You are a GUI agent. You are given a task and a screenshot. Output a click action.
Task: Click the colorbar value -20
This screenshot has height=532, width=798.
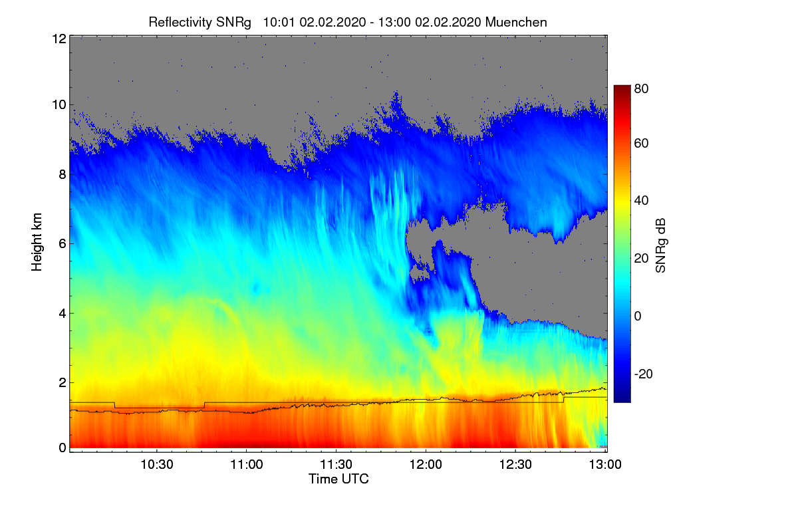(x=643, y=374)
